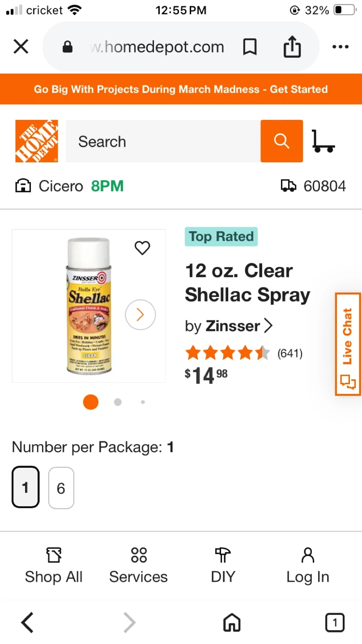The image size is (362, 644).
Task: Open the Zinsser brand page
Action: pos(238,326)
